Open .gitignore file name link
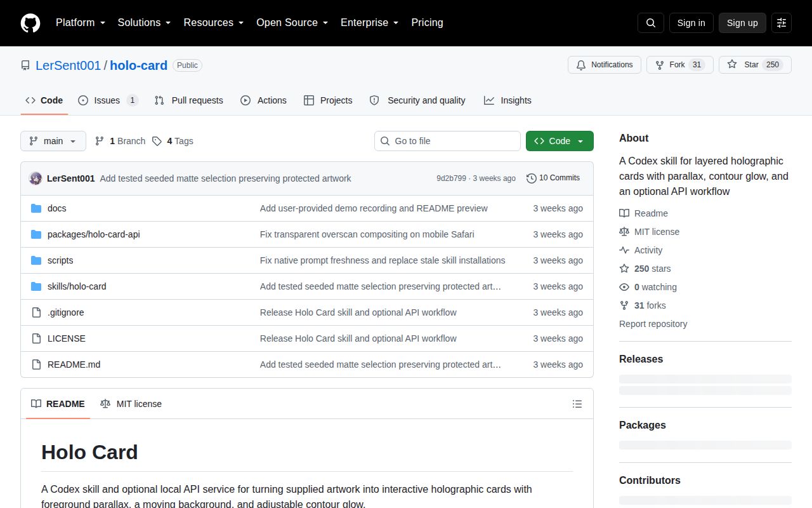The height and width of the screenshot is (508, 812). [66, 312]
